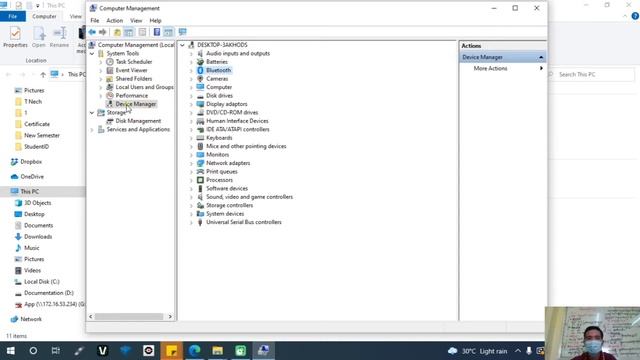The image size is (640, 360).
Task: Click the Disk drives icon
Action: pos(200,96)
